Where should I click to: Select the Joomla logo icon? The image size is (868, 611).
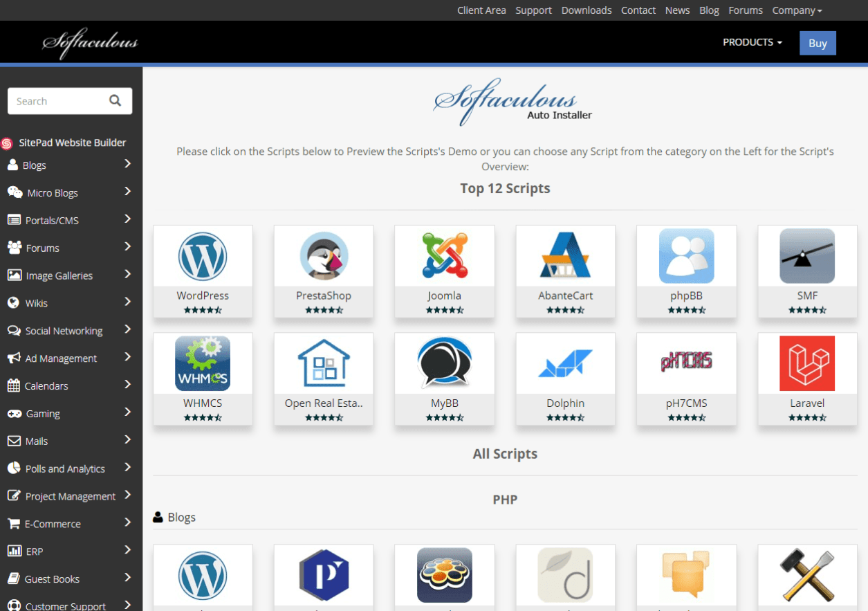point(444,256)
